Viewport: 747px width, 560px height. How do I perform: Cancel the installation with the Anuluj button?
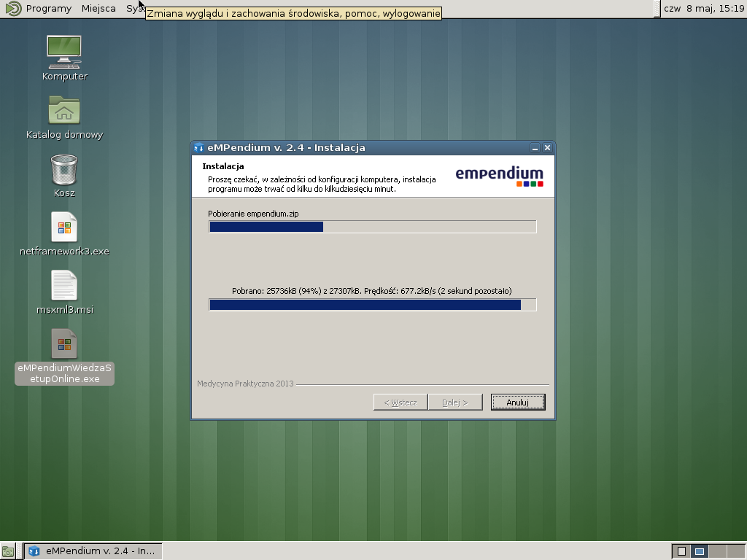tap(518, 402)
